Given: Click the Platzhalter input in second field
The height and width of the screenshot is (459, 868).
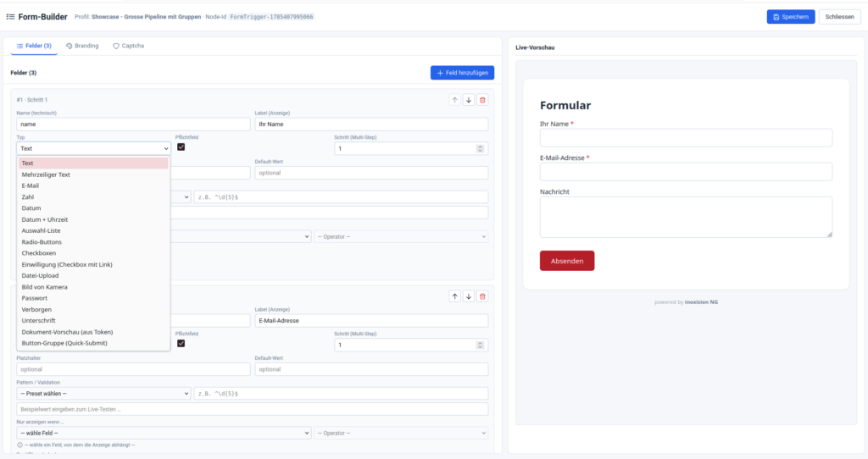Looking at the screenshot, I should click(133, 369).
